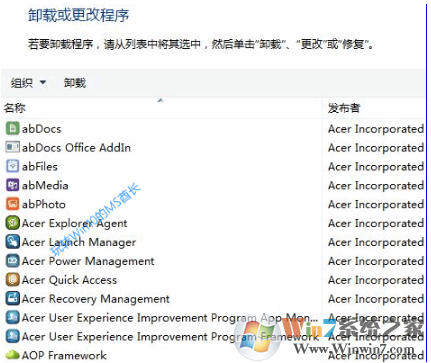Click the Improvement Program Framework icon
The width and height of the screenshot is (431, 363).
[x=12, y=336]
